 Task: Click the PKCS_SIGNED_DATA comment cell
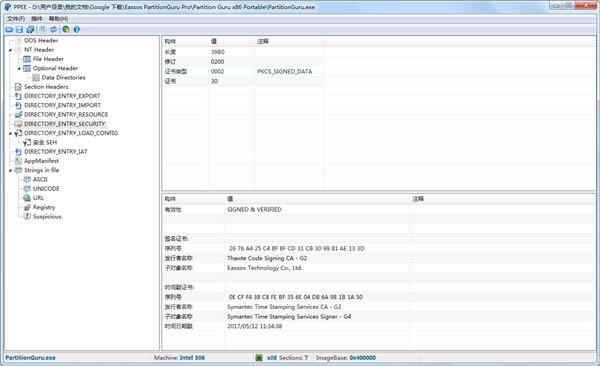(285, 72)
